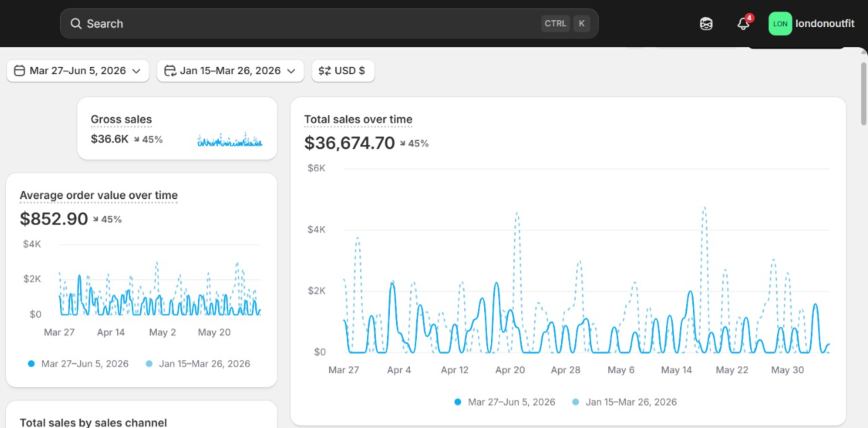Image resolution: width=868 pixels, height=428 pixels.
Task: Click the Apr 4 axis label in Total sales chart
Action: point(399,370)
